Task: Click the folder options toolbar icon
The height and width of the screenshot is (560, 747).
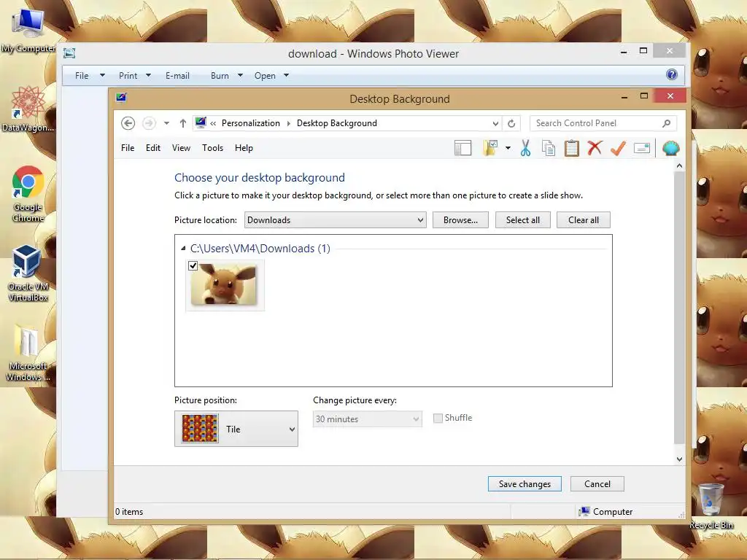Action: pyautogui.click(x=490, y=148)
